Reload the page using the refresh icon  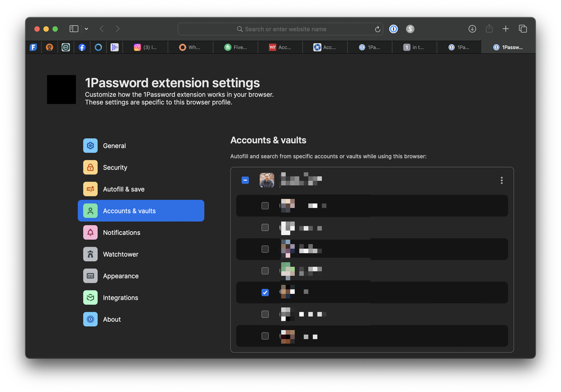[377, 29]
